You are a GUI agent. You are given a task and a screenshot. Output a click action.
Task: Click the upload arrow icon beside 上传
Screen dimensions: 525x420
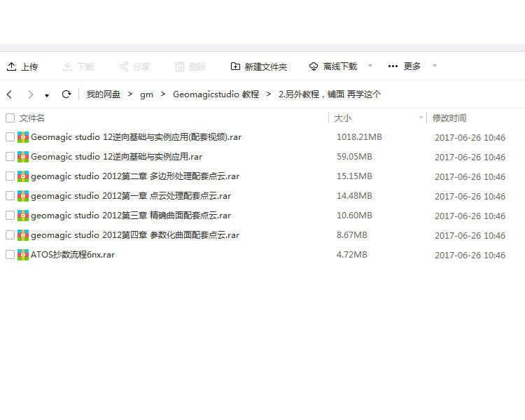pos(11,66)
